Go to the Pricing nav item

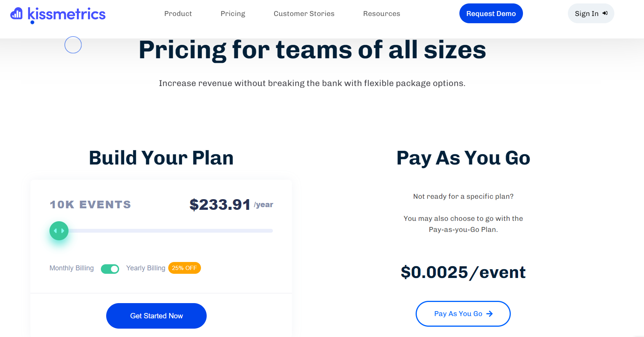tap(233, 14)
